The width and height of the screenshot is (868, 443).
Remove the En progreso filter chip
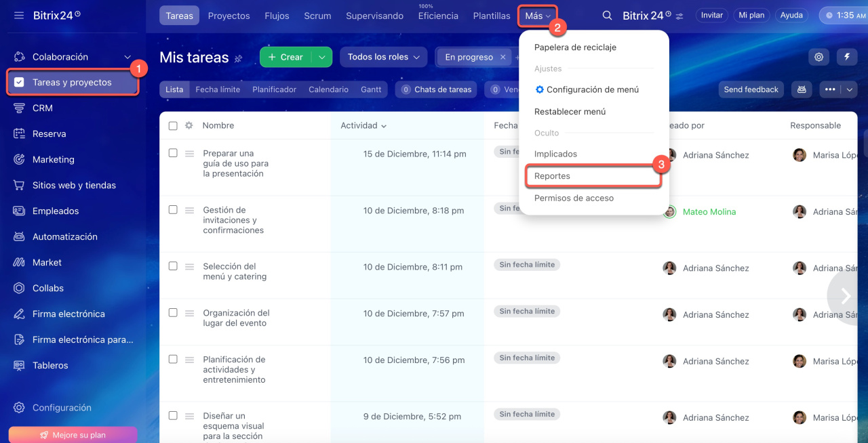tap(502, 58)
